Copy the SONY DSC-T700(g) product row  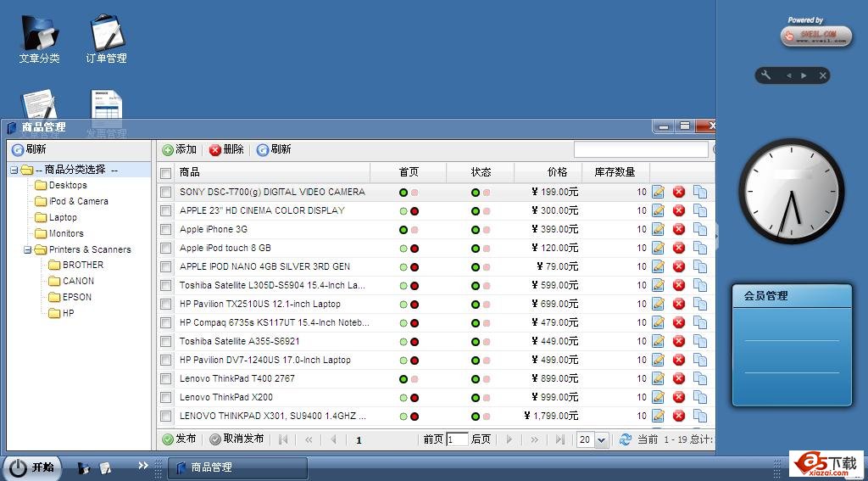[700, 193]
